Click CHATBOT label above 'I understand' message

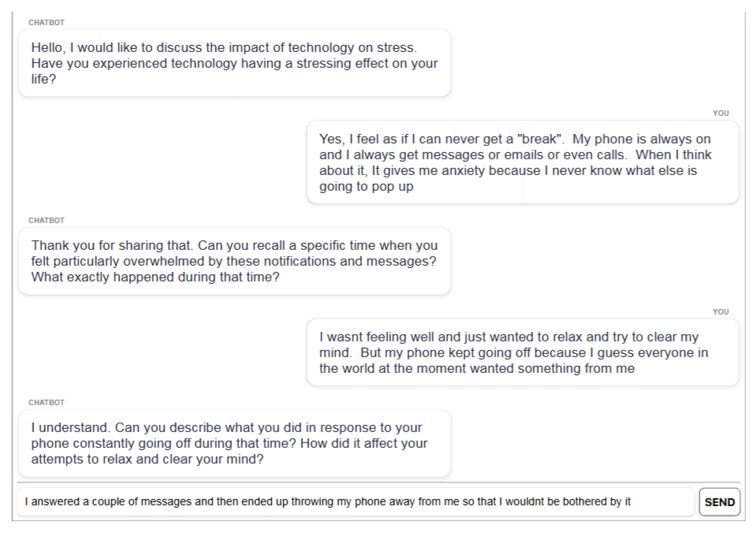point(47,402)
